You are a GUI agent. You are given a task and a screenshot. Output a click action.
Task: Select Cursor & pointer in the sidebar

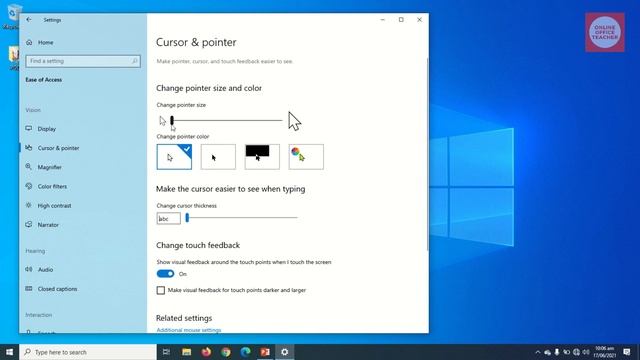[58, 148]
